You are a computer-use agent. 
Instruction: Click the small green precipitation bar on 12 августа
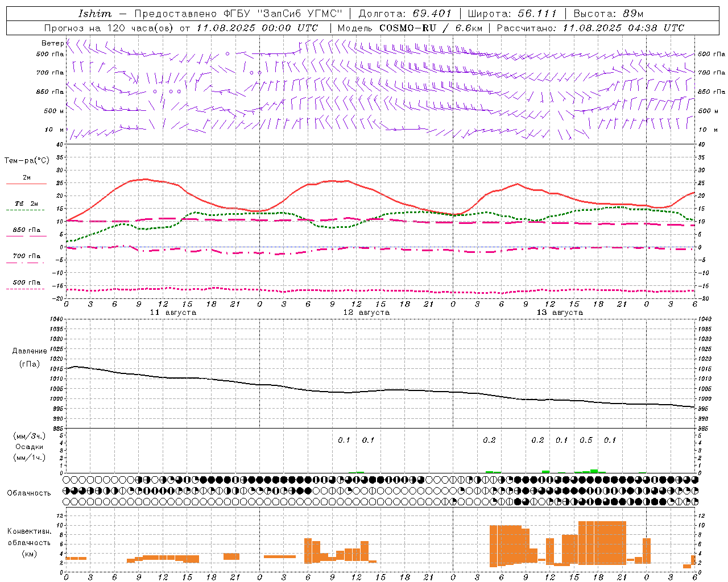(x=360, y=472)
